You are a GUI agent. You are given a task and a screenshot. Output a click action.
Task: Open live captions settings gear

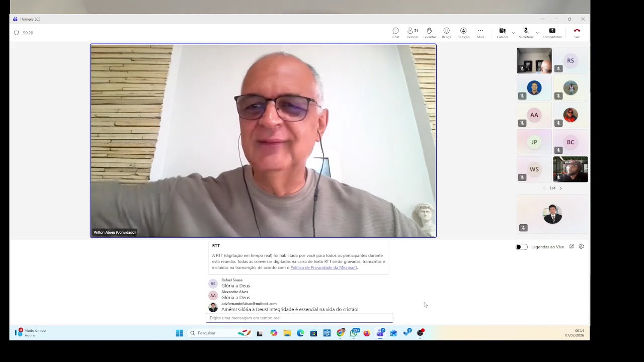click(581, 246)
